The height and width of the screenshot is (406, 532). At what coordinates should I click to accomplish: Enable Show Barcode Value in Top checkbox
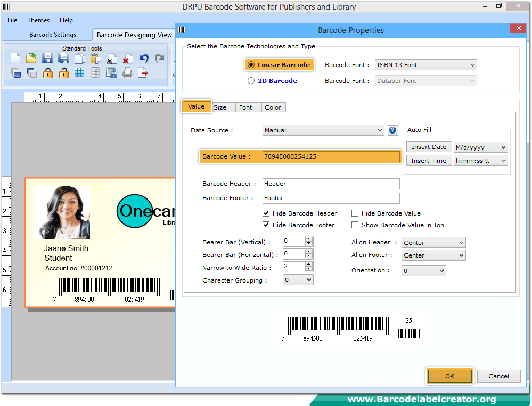pyautogui.click(x=355, y=225)
